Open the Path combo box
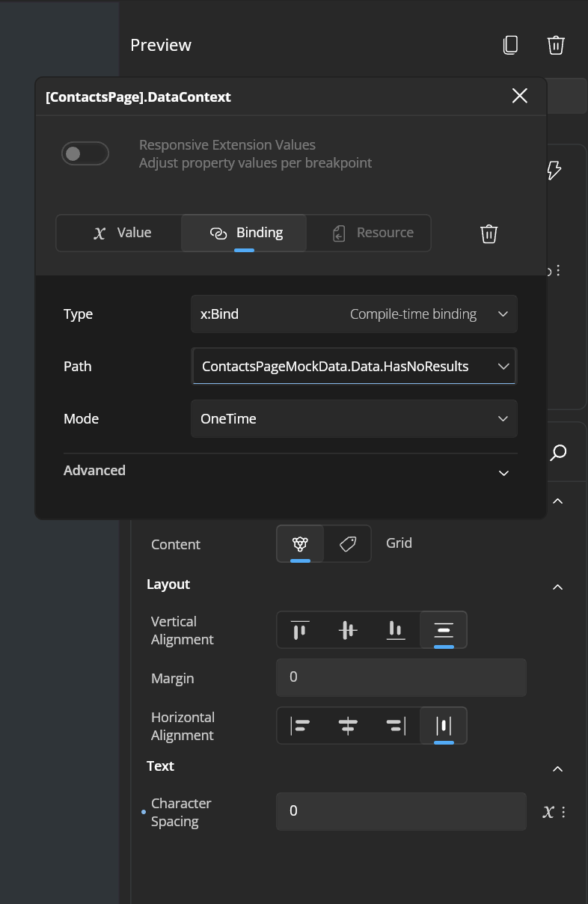 coord(354,366)
